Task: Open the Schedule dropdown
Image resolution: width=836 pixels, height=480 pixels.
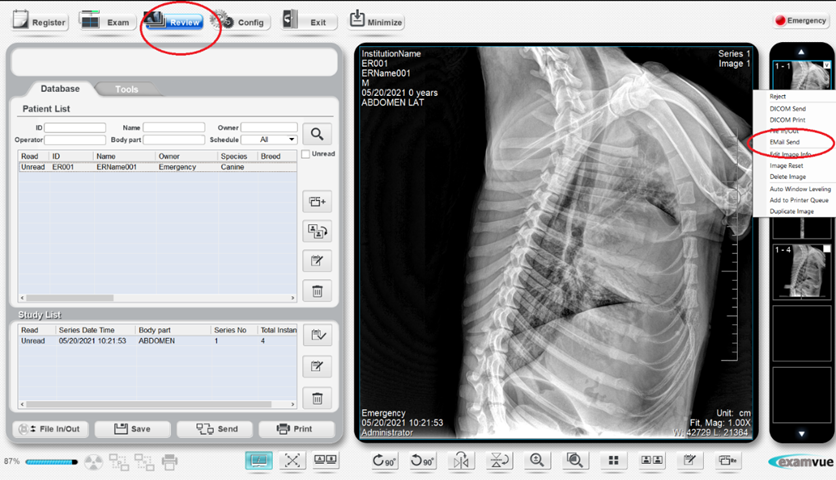Action: [269, 140]
